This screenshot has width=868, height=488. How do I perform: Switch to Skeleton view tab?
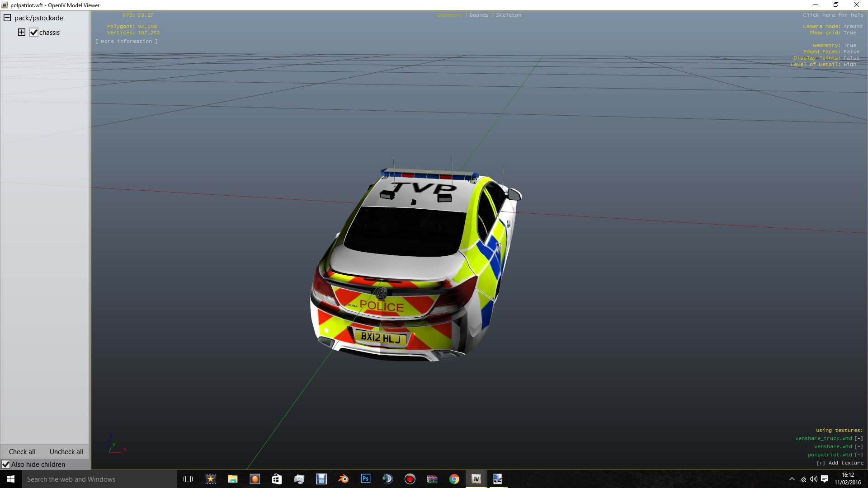point(508,15)
